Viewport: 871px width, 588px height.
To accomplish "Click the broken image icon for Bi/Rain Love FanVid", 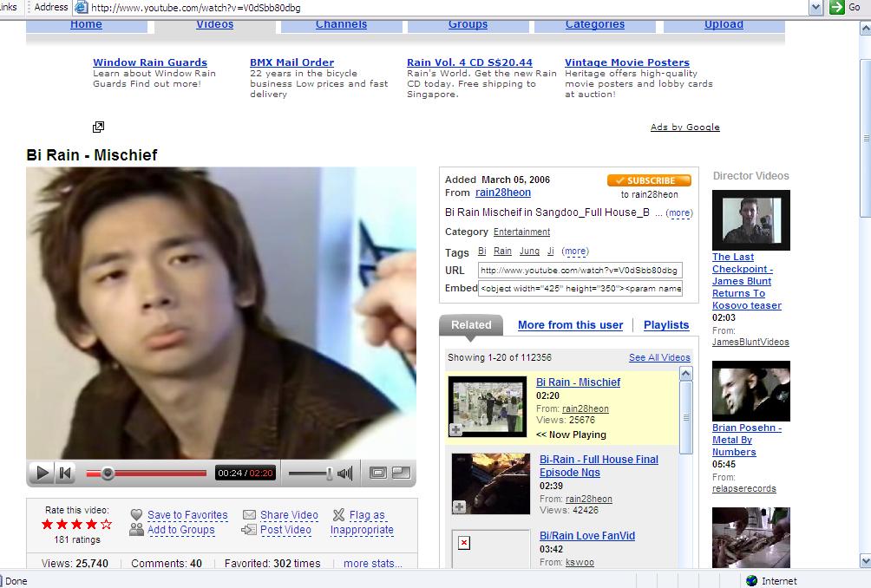I will tap(464, 543).
